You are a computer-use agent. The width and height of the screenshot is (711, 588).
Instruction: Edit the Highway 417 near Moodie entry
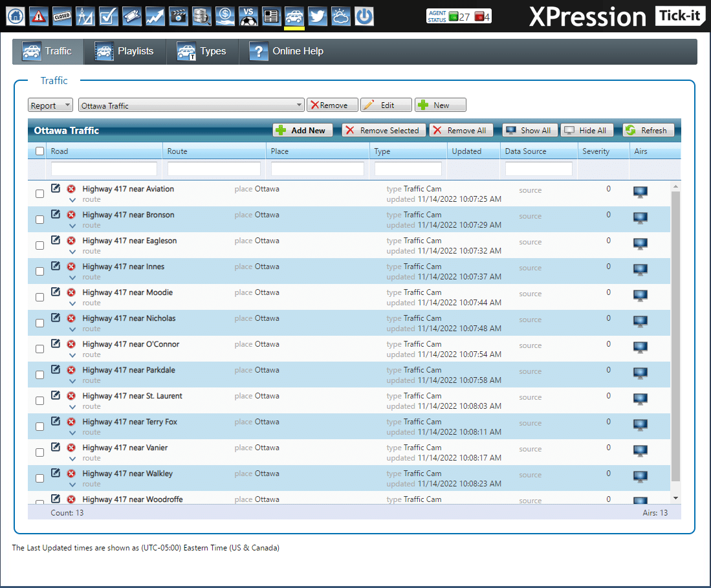(56, 292)
